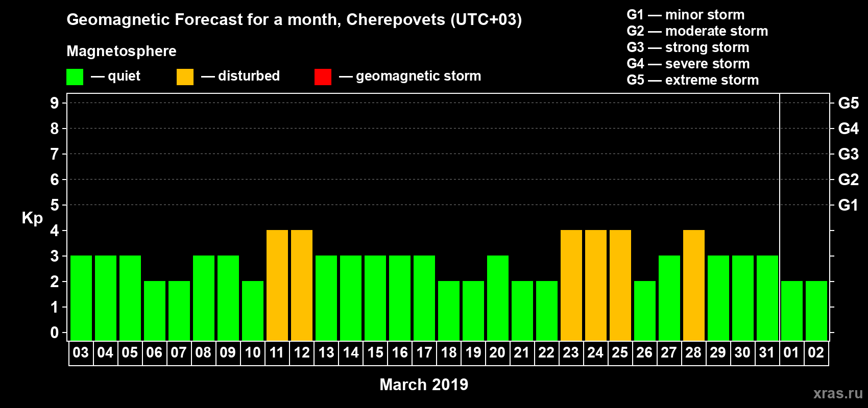
Task: Click the disturbed legend text
Action: 249,76
